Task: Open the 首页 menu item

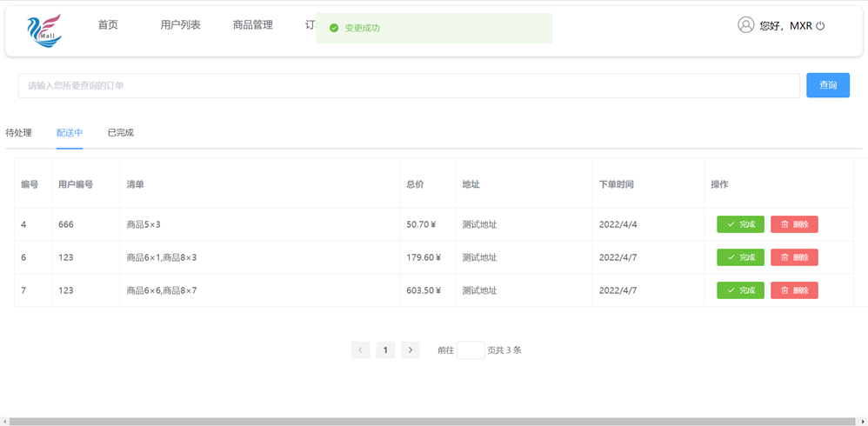Action: pos(108,25)
